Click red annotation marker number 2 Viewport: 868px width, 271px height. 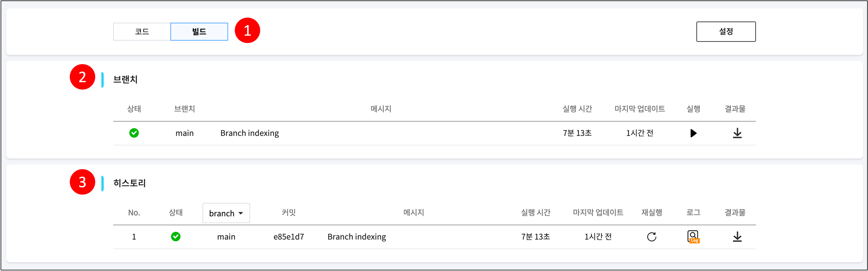click(x=82, y=77)
